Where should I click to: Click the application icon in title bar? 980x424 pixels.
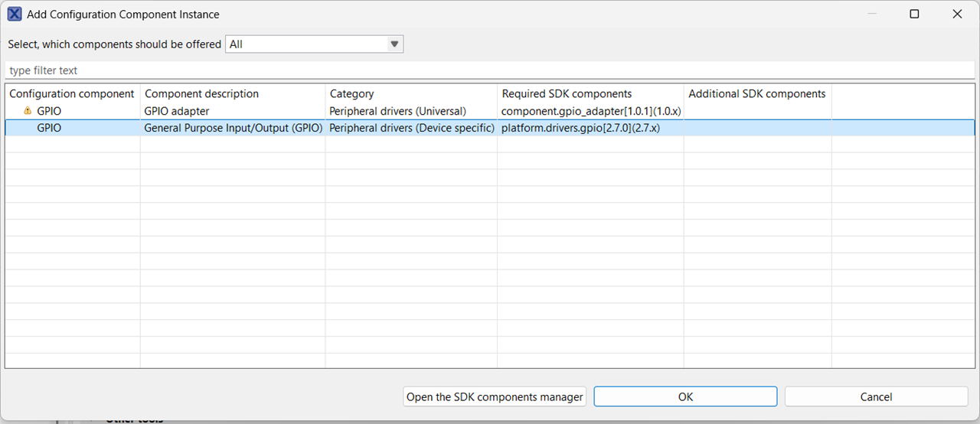15,15
